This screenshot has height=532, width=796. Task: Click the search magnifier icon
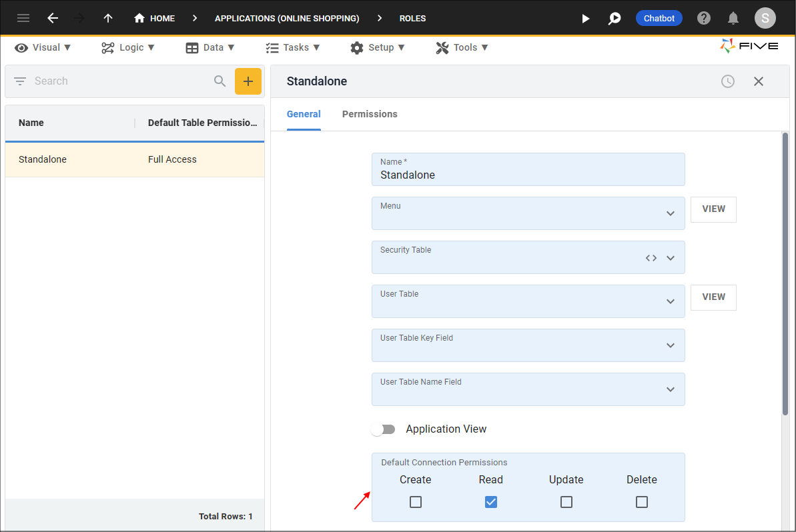pyautogui.click(x=220, y=81)
